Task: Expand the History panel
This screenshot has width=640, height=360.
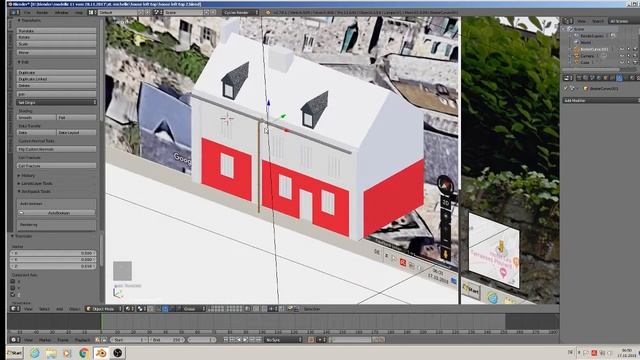Action: click(x=27, y=176)
